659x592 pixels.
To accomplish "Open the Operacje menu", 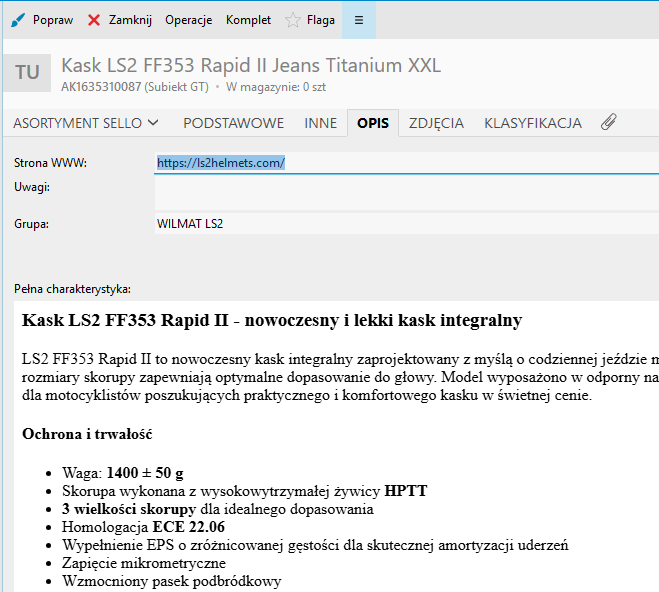I will click(x=188, y=20).
